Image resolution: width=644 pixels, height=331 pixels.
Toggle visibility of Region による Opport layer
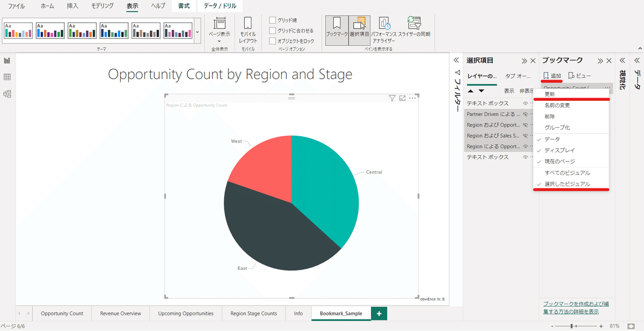coord(525,146)
